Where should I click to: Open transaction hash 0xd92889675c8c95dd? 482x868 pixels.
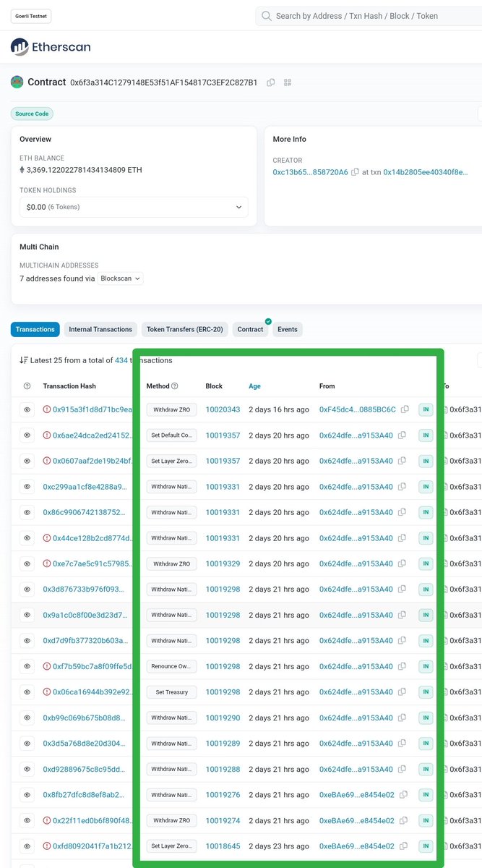(x=85, y=769)
